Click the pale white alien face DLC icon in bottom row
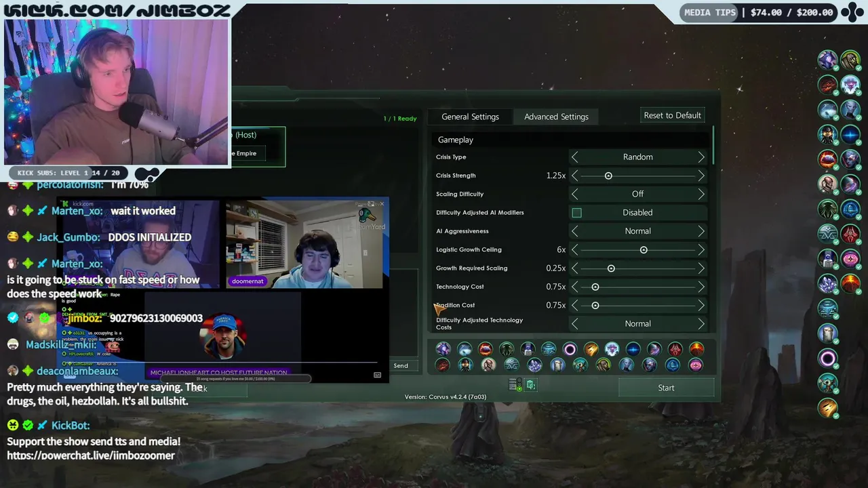868x488 pixels. coord(612,349)
